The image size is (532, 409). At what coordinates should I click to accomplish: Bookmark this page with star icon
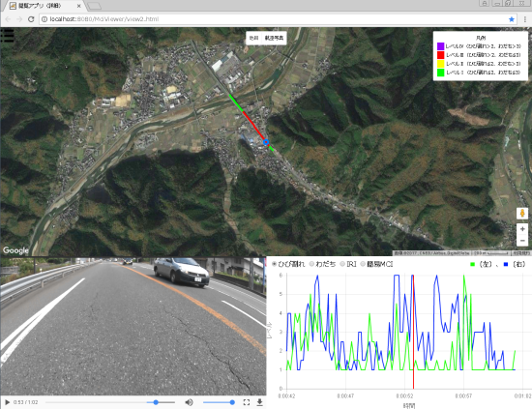coord(512,19)
